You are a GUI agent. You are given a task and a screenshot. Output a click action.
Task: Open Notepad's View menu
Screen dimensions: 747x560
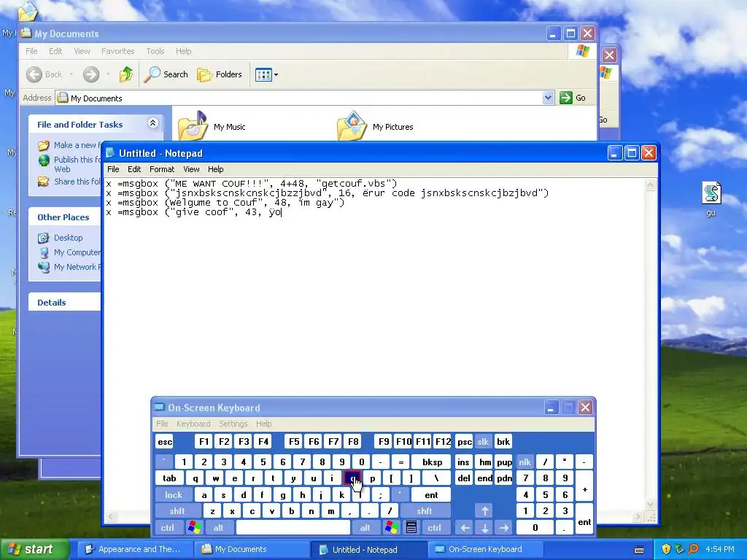[191, 169]
